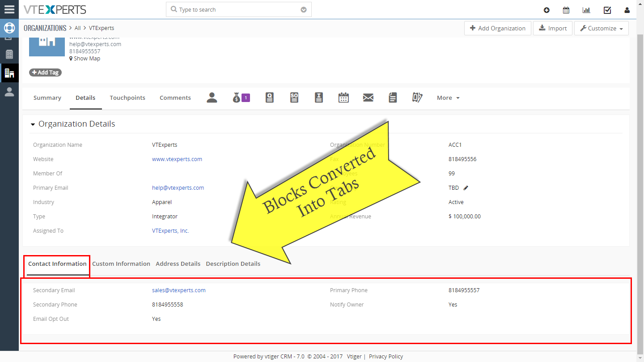
Task: Open related Emails envelope tab icon
Action: click(x=368, y=98)
